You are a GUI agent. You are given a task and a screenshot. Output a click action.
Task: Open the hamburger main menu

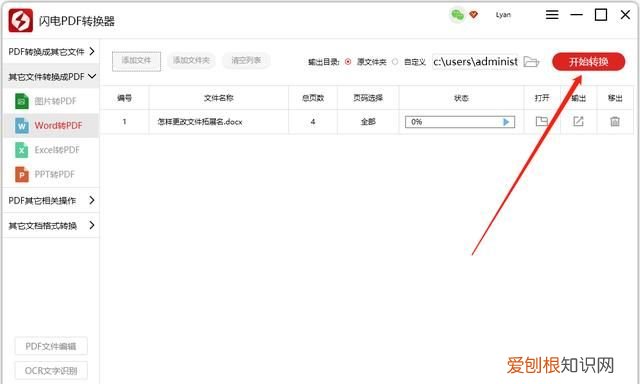click(x=552, y=15)
